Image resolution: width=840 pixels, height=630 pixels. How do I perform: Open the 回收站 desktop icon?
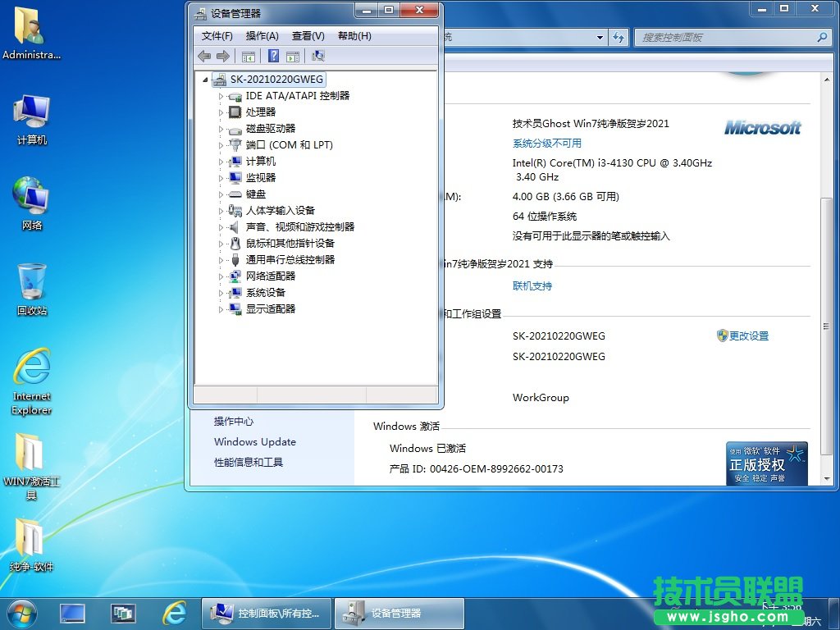32,289
